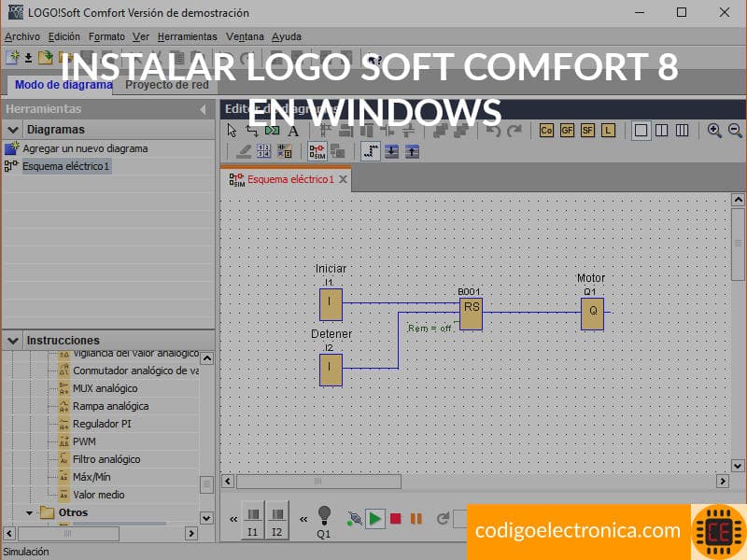Screen dimensions: 747x560
Task: Open the Ventana menu
Action: (x=245, y=36)
